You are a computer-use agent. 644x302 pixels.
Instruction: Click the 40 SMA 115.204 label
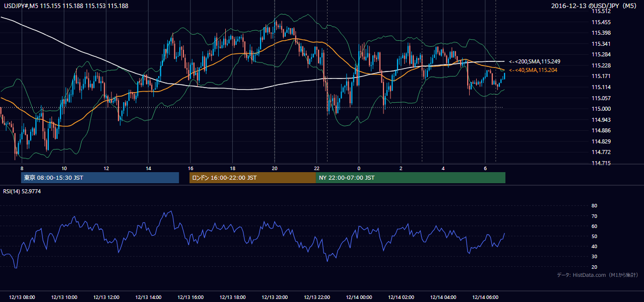click(x=533, y=70)
